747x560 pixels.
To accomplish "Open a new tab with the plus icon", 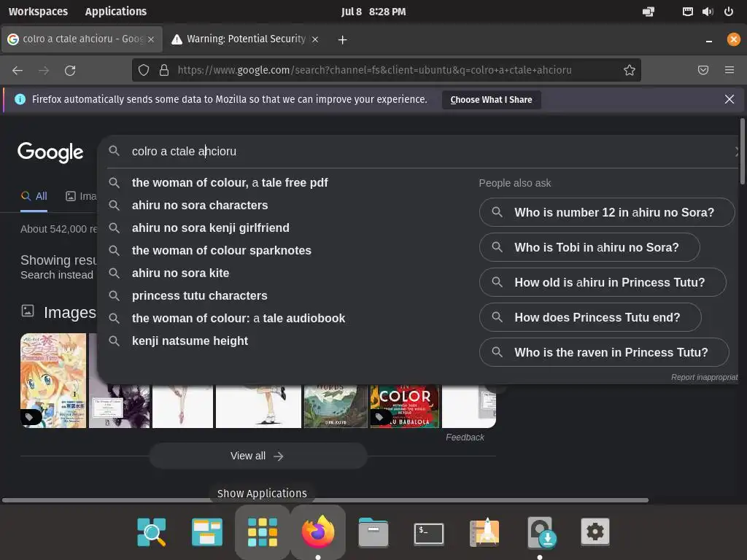I will 342,39.
